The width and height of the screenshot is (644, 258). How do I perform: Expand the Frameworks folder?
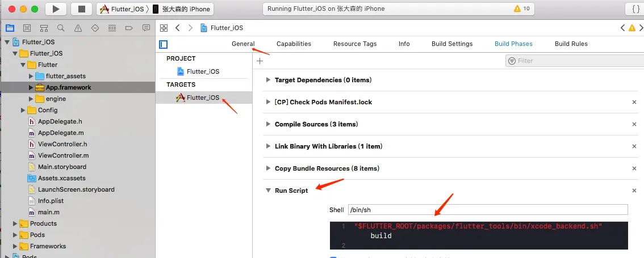point(15,246)
